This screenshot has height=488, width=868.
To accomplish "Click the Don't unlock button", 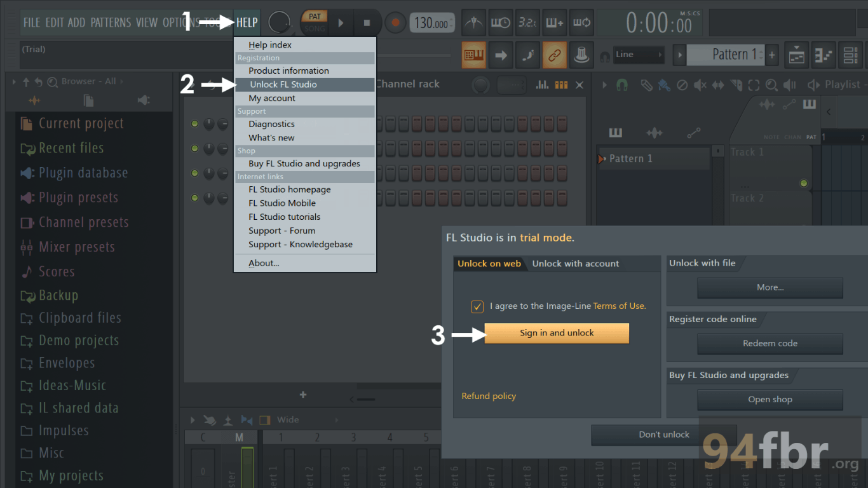I will (x=664, y=435).
